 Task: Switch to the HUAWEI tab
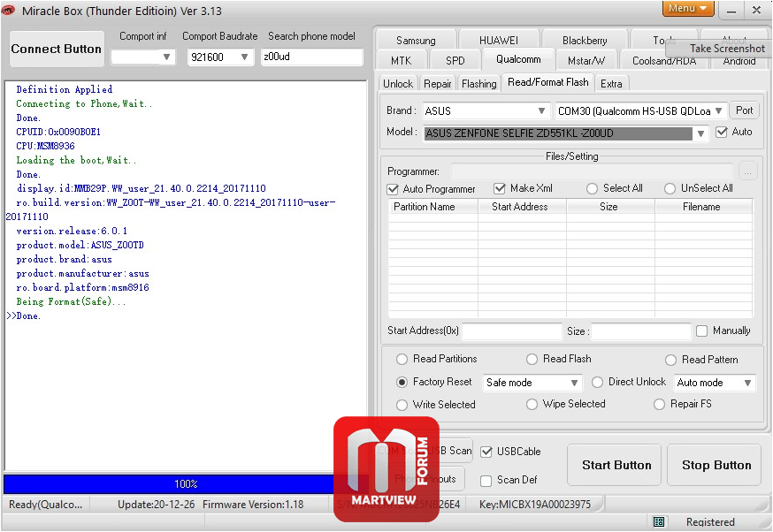(499, 41)
